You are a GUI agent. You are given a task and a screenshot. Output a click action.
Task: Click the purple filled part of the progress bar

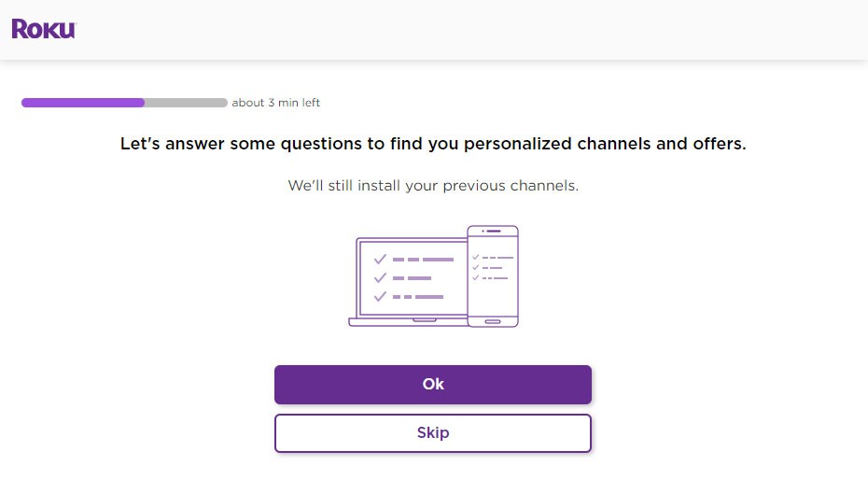[x=82, y=103]
